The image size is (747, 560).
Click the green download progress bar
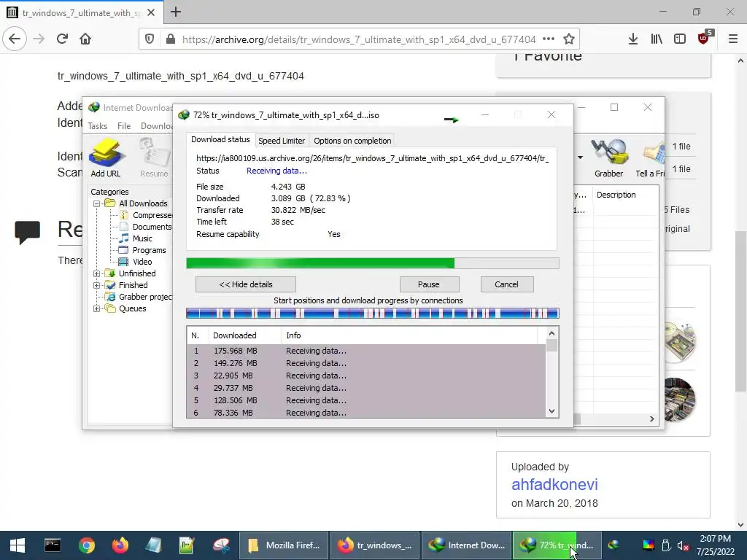(x=373, y=263)
